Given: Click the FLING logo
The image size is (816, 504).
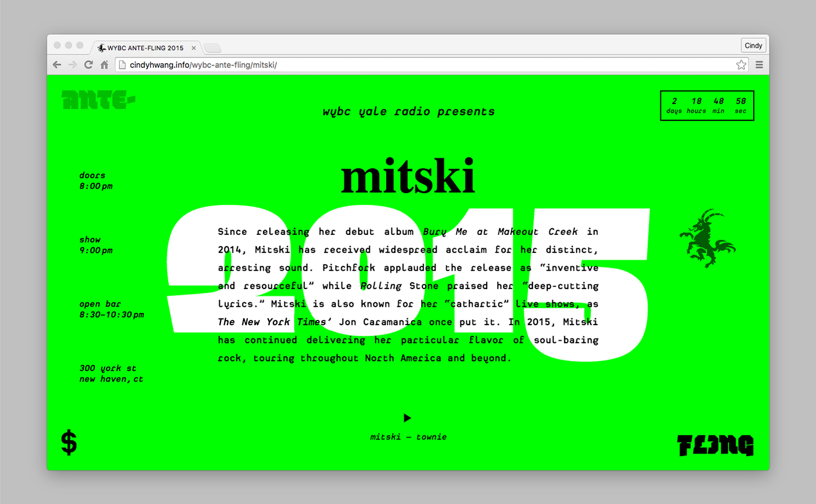Looking at the screenshot, I should coord(715,445).
